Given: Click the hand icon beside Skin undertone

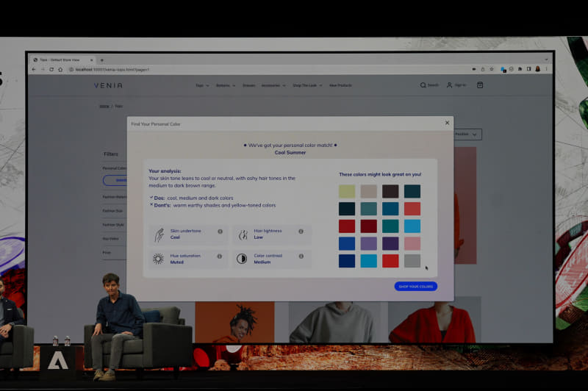Looking at the screenshot, I should pos(159,234).
